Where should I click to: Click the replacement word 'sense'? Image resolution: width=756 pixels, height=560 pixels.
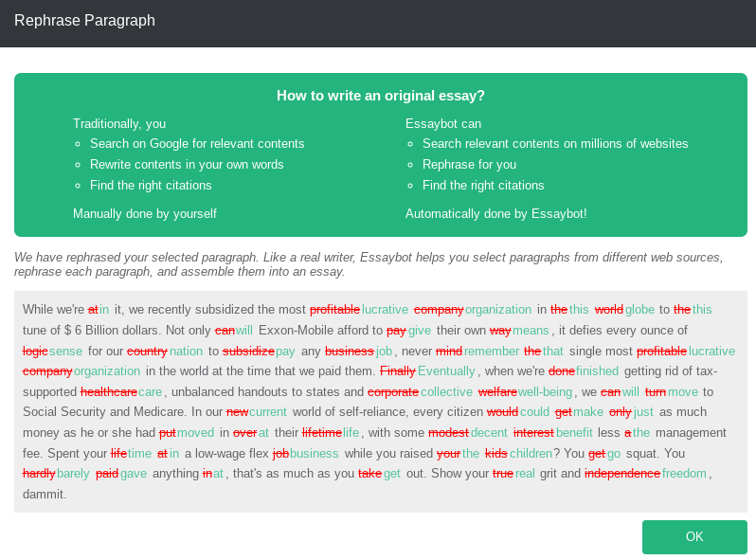(x=65, y=351)
